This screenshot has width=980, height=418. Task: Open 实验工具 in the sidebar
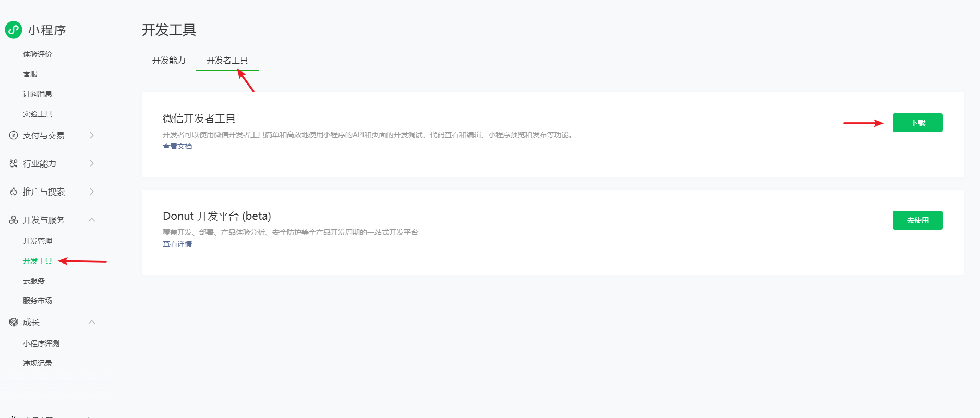38,114
